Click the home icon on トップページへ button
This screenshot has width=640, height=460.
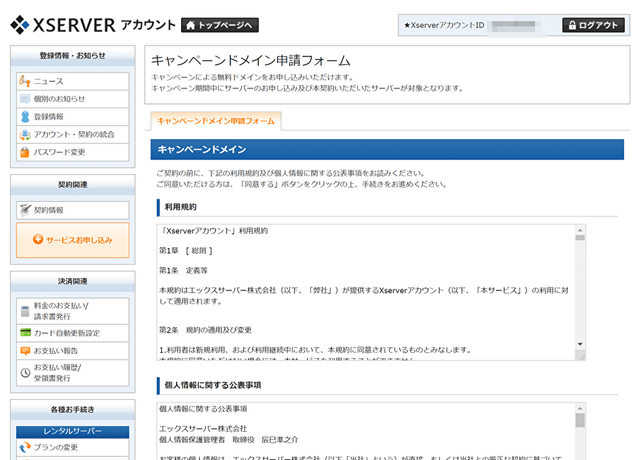(x=190, y=25)
